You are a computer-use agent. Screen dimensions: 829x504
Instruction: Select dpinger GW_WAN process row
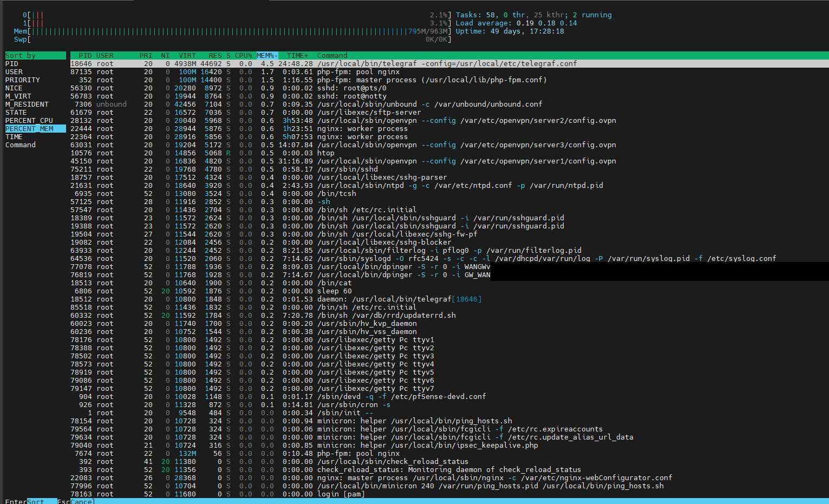coord(449,275)
